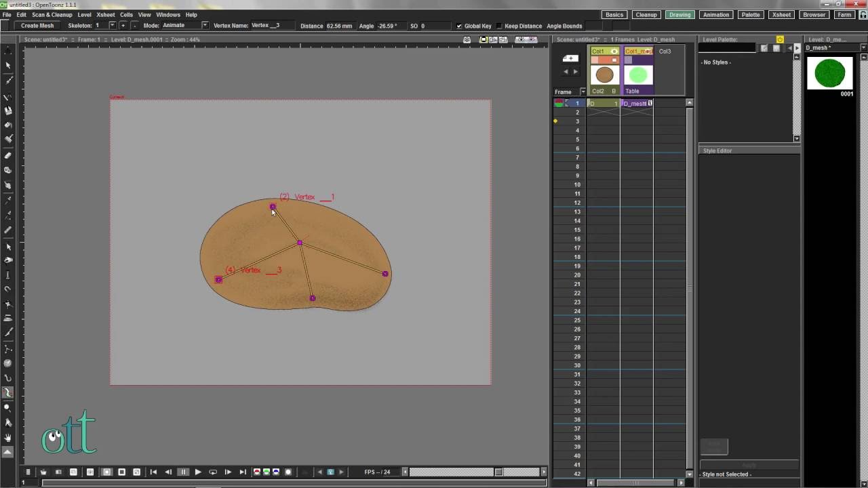Select the Magnet tool

8,289
